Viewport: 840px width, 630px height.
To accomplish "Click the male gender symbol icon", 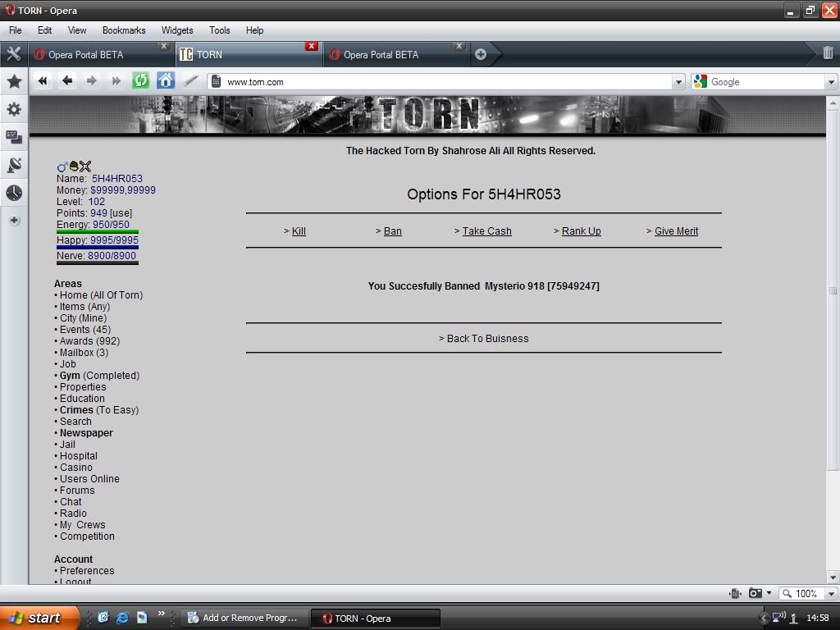I will 62,166.
